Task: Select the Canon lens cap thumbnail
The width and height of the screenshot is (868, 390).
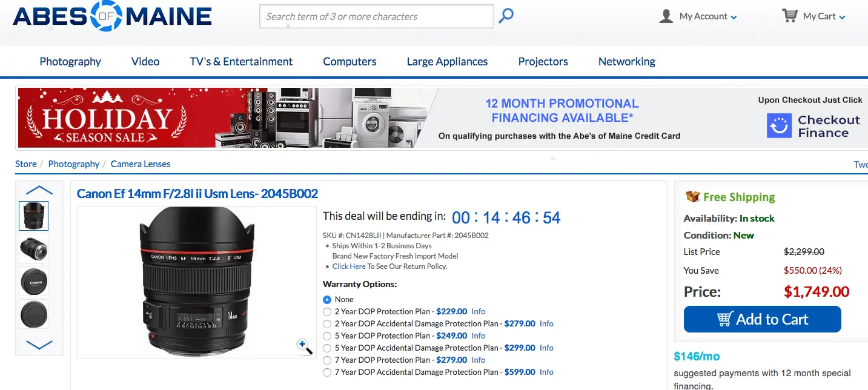Action: 33,282
